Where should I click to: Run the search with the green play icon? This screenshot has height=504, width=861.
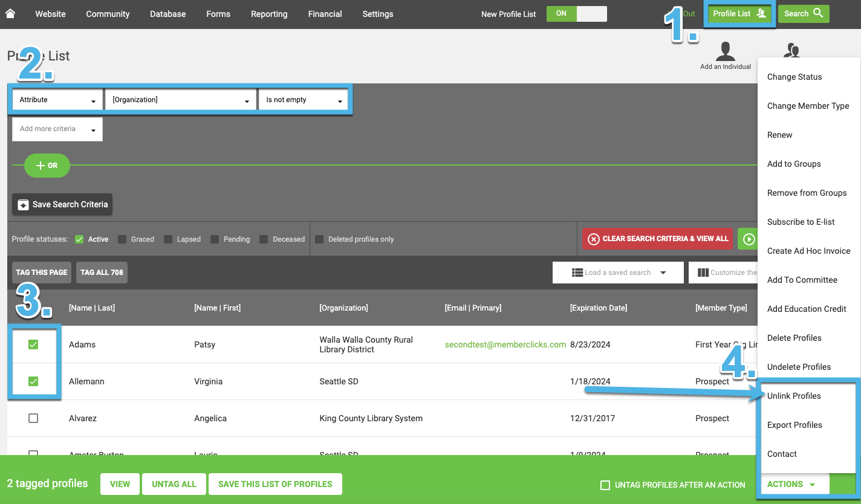coord(750,239)
